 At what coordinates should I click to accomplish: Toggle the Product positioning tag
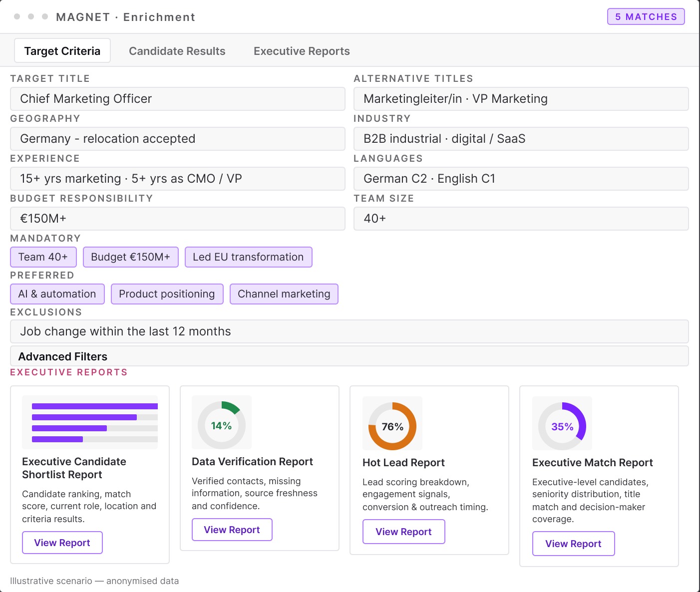(167, 294)
